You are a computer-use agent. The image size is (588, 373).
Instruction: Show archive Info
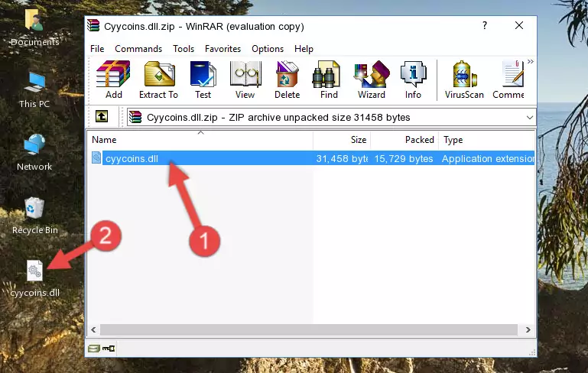click(413, 79)
